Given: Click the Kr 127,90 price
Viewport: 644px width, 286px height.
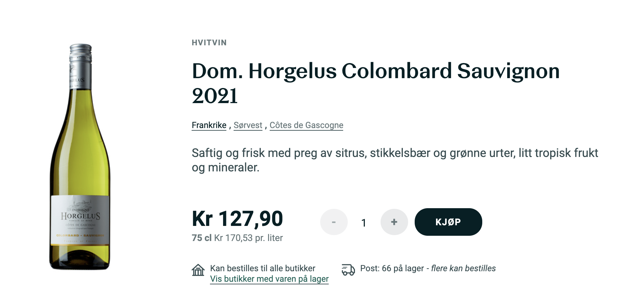Looking at the screenshot, I should 237,219.
